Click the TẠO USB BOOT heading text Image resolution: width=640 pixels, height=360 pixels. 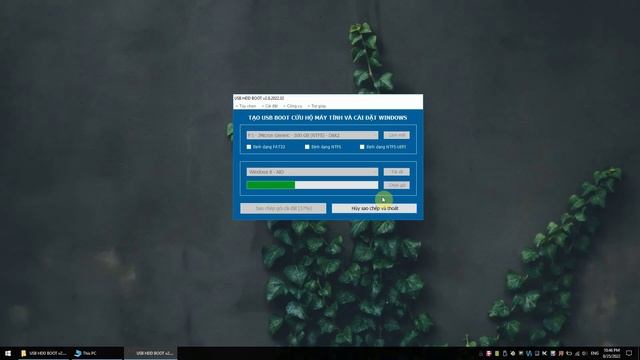(328, 118)
